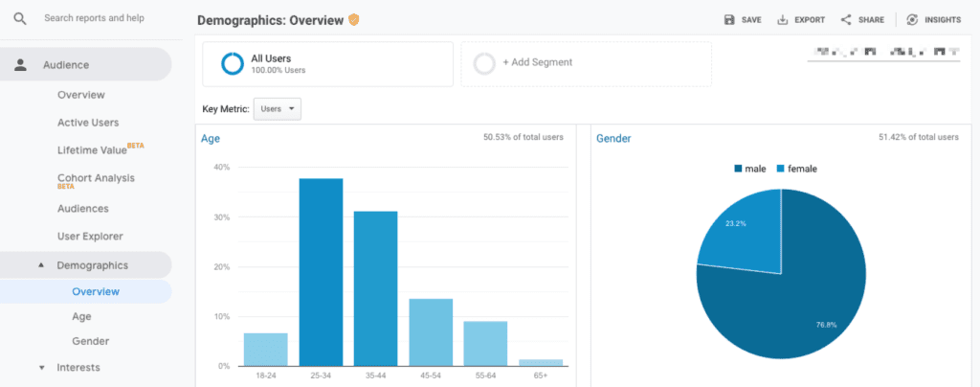Open Cohort Analysis report
980x387 pixels.
pos(96,180)
